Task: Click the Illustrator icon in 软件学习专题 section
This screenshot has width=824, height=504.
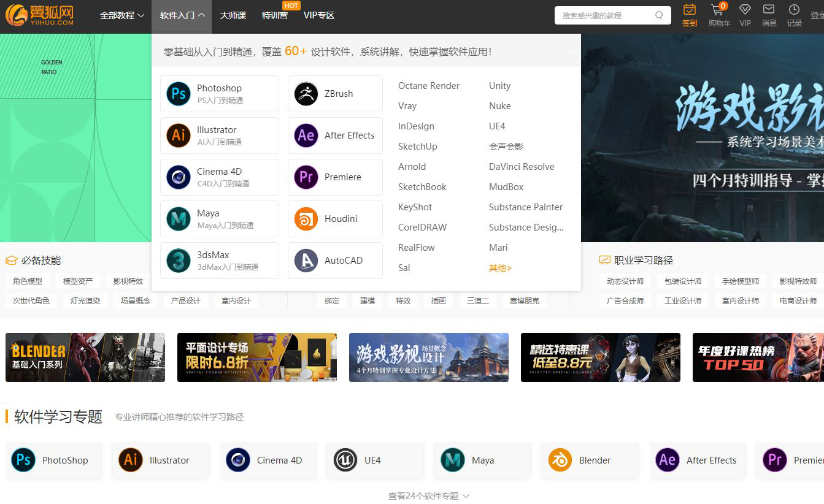Action: click(131, 460)
